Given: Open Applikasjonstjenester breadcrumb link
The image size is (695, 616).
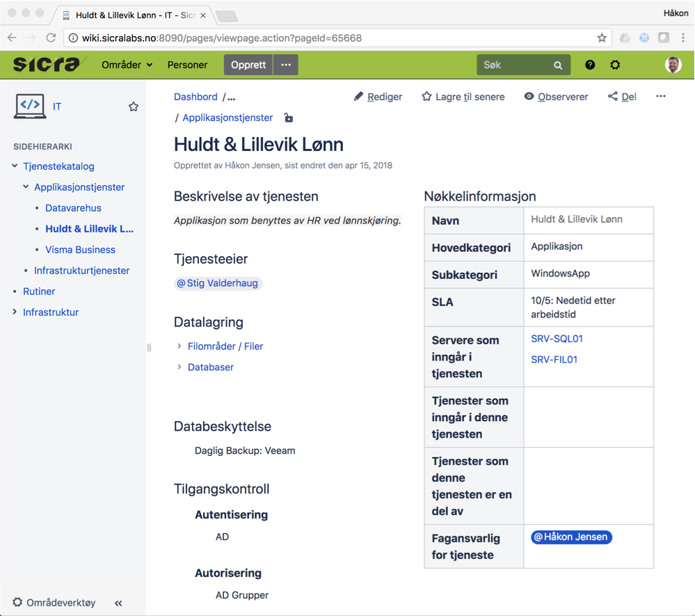Looking at the screenshot, I should [227, 118].
